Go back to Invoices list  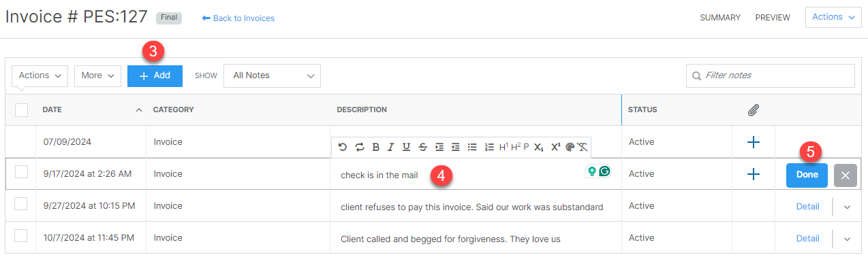coord(238,18)
